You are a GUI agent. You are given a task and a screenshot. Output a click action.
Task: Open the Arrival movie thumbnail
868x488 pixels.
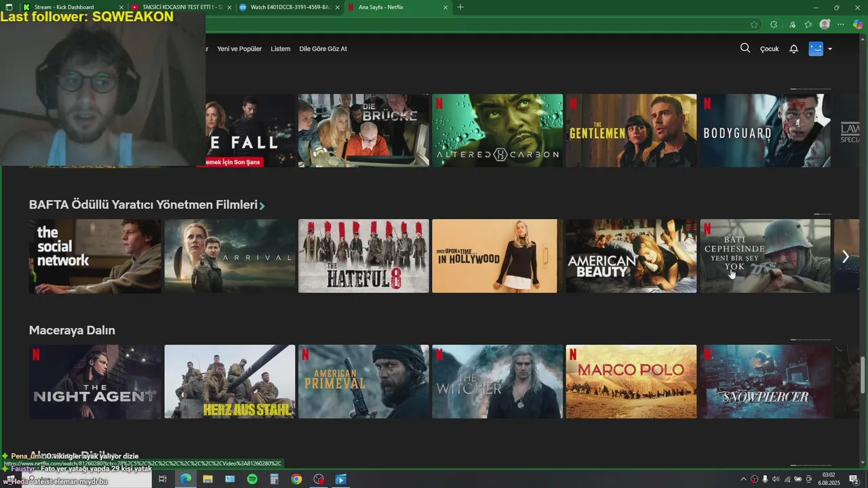tap(230, 256)
